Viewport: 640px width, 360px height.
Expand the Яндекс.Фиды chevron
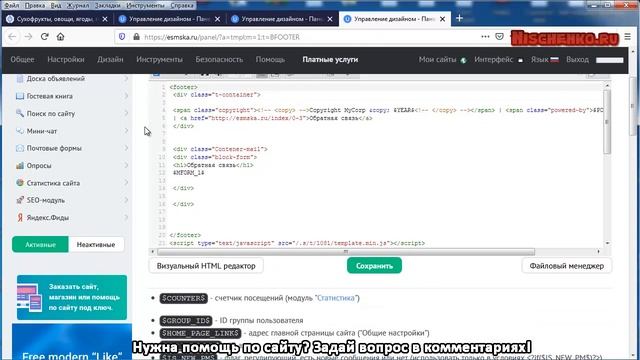(x=126, y=218)
